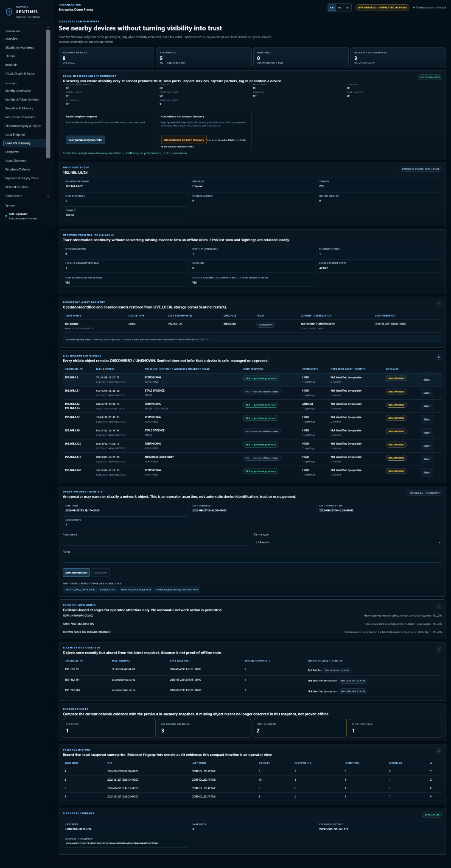451x868 pixels.
Task: Click the Sentinel shield logo
Action: click(x=9, y=12)
